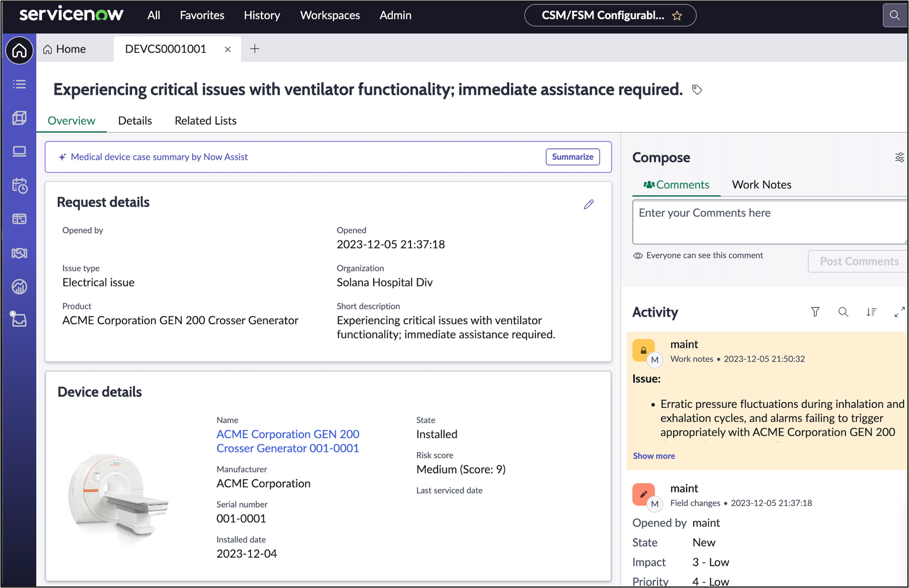This screenshot has height=588, width=909.
Task: Open the calendar schedule icon in sidebar
Action: (19, 186)
